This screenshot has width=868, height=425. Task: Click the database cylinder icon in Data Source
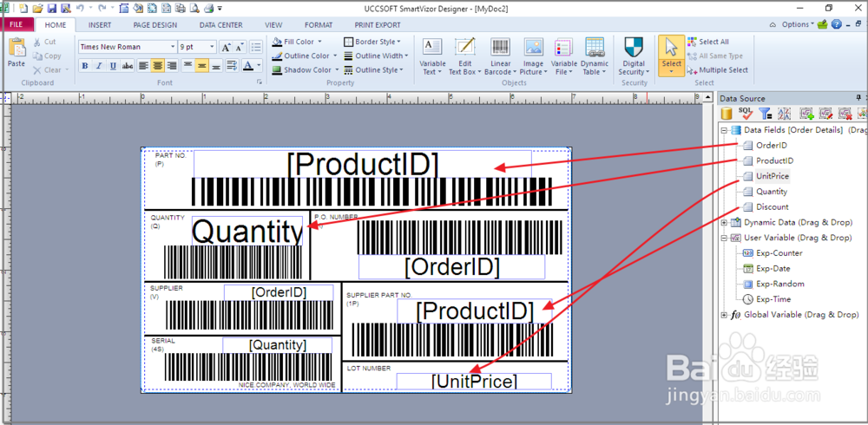coord(727,114)
